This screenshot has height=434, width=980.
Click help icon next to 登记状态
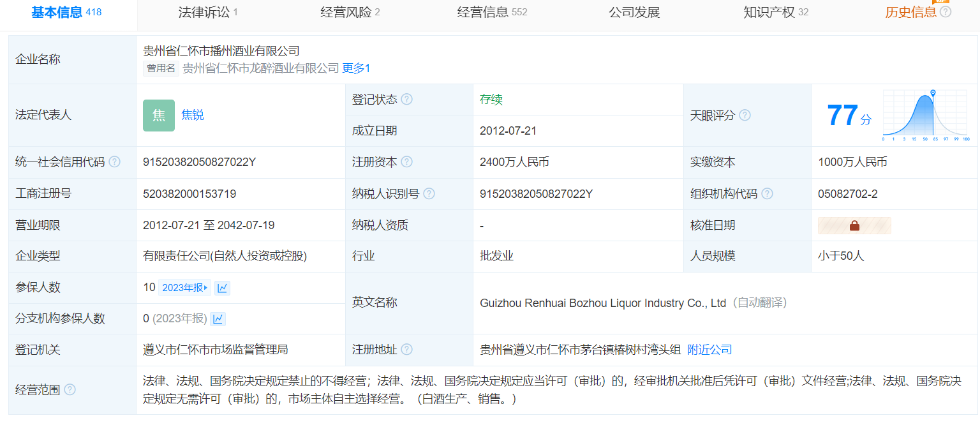point(406,100)
